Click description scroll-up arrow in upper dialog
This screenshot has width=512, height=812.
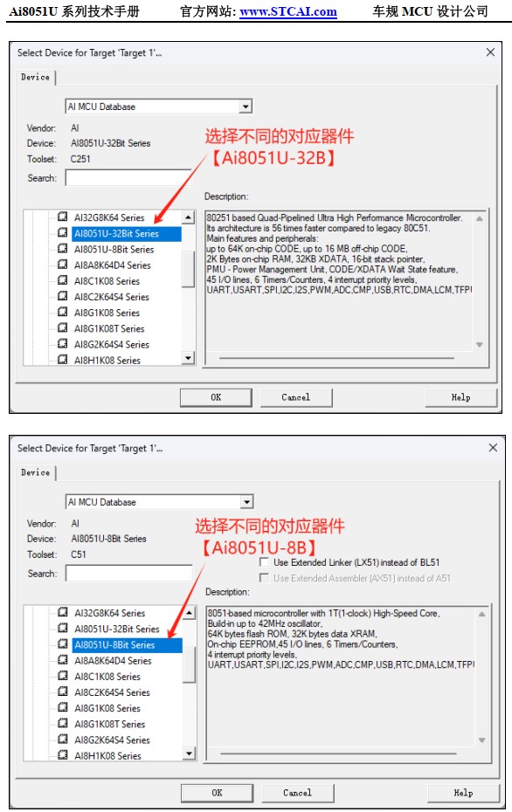(x=480, y=219)
